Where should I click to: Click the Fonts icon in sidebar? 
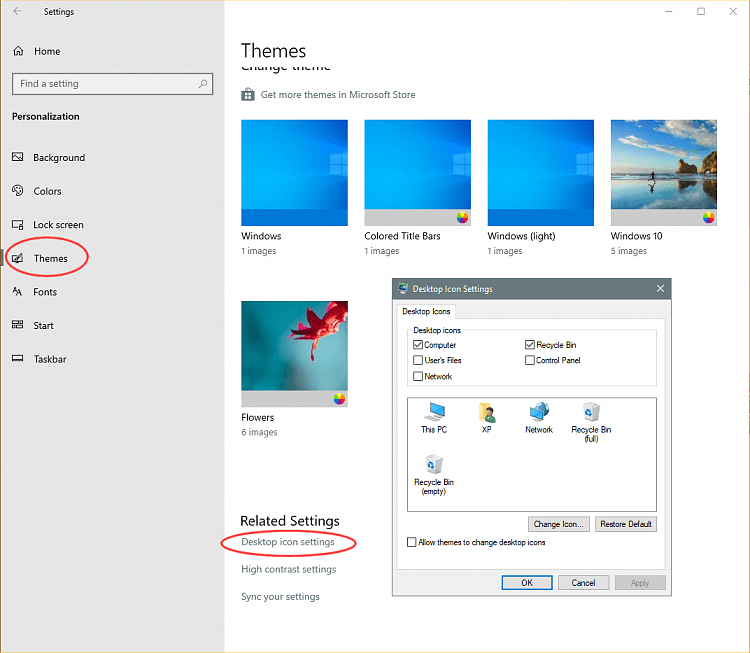click(18, 291)
